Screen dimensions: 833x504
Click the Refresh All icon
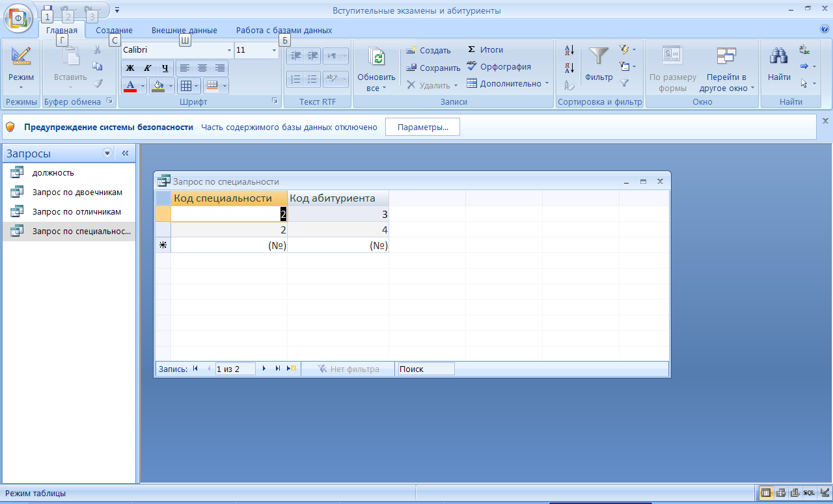pos(376,57)
